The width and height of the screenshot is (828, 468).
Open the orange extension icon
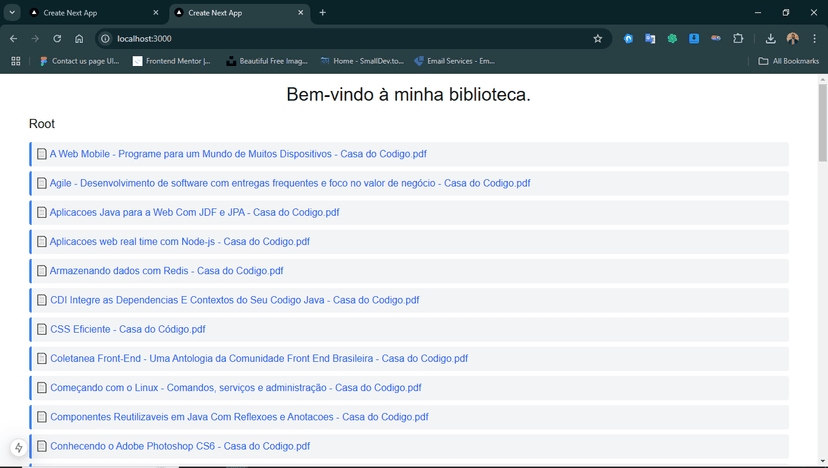tap(716, 39)
